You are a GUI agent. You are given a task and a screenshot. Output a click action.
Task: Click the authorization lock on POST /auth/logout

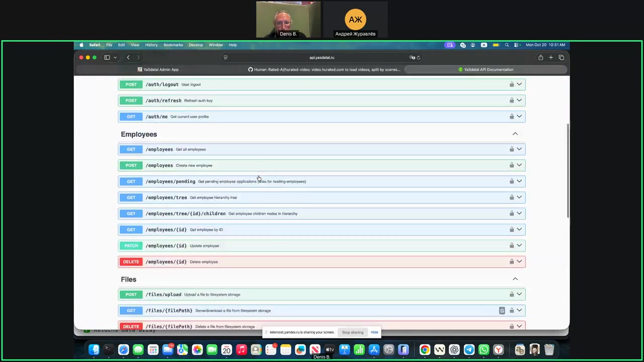click(x=512, y=84)
